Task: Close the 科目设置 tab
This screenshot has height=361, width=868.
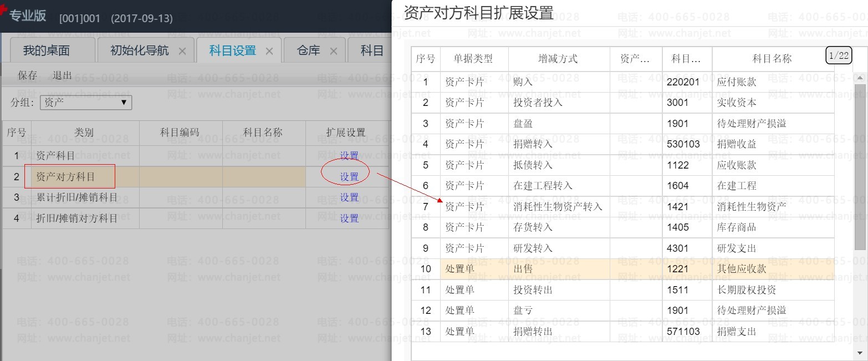Action: coord(269,51)
